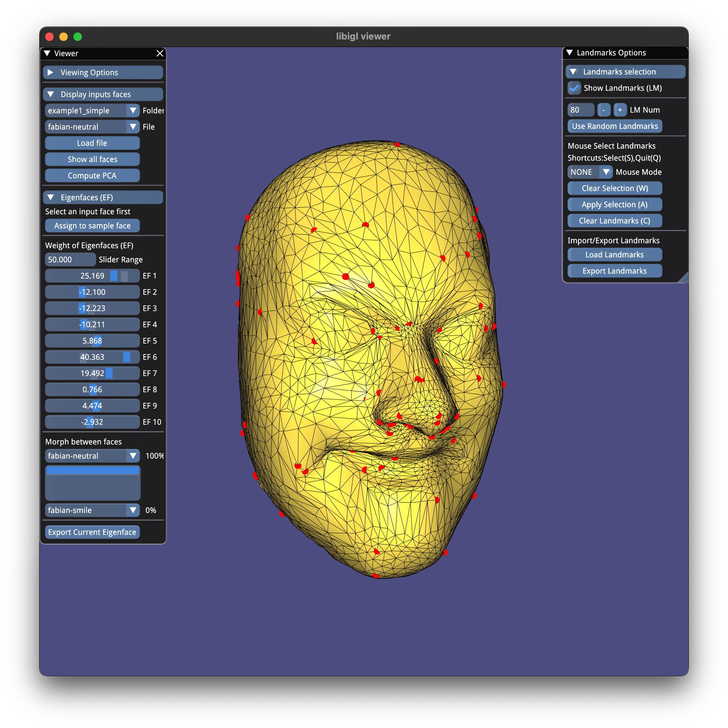Viewport: 728px width, 728px height.
Task: Collapse the Viewer panel triangle
Action: [47, 54]
